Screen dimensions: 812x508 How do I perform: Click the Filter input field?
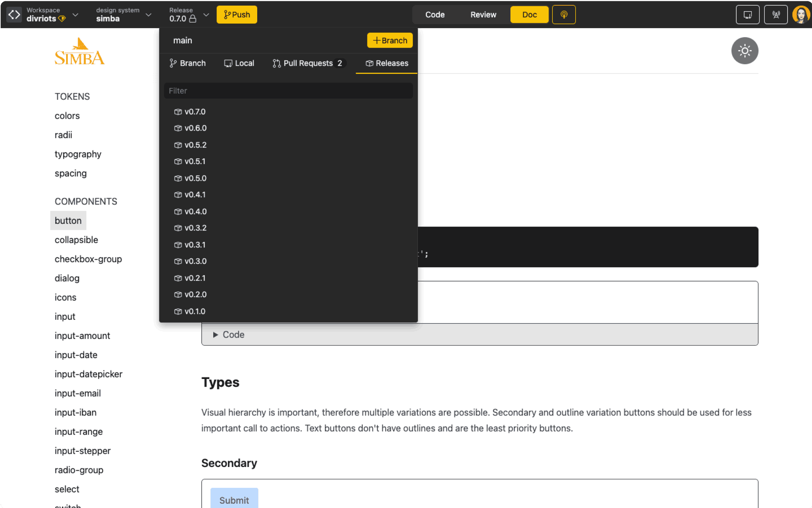tap(290, 91)
